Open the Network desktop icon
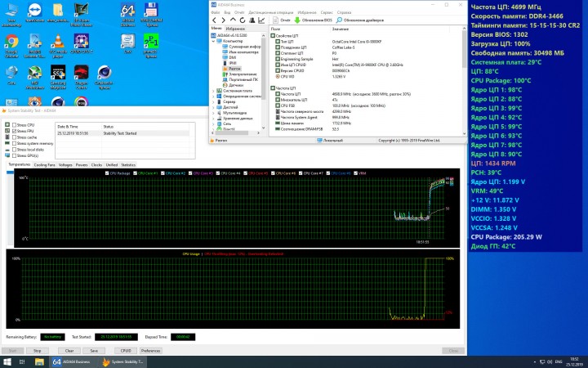Image resolution: width=588 pixels, height=368 pixels. coord(11,75)
